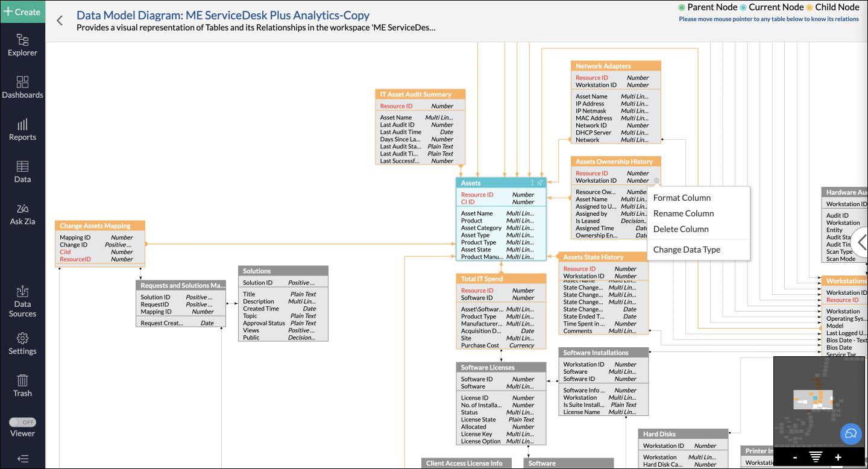Open the Trash in the sidebar

22,386
